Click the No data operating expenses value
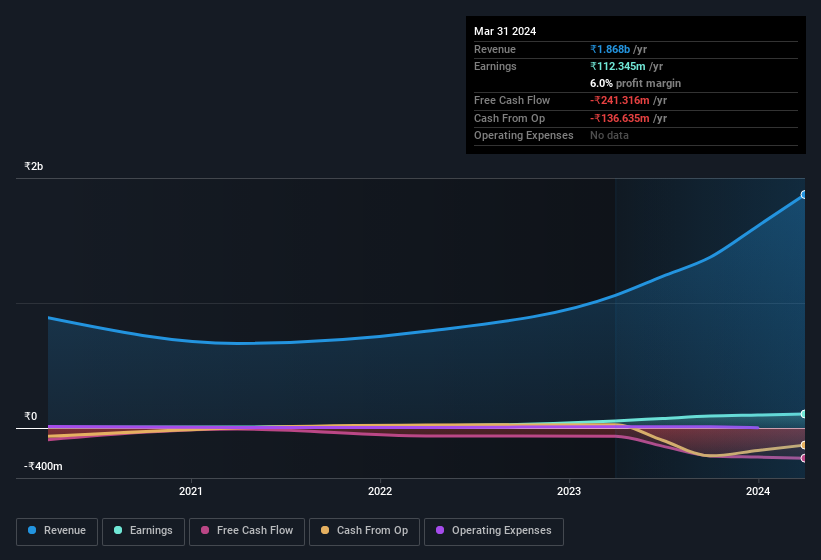The height and width of the screenshot is (560, 821). [609, 136]
